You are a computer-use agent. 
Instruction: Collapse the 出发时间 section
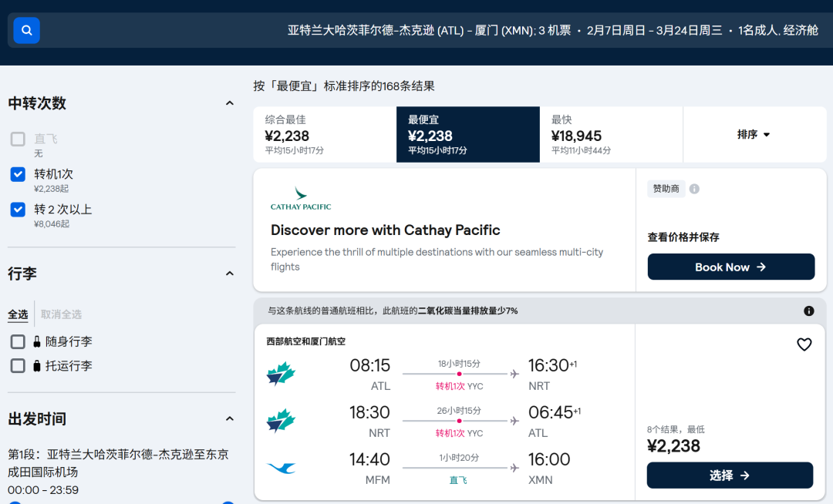230,418
